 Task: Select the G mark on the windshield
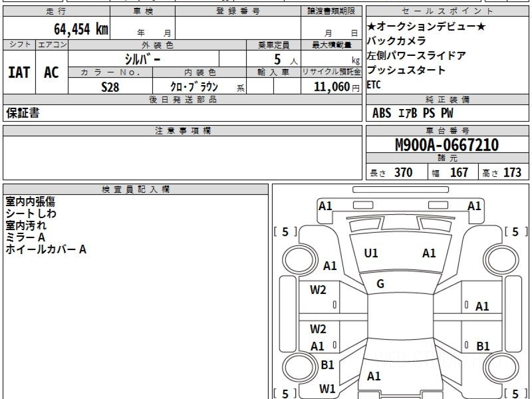click(380, 284)
